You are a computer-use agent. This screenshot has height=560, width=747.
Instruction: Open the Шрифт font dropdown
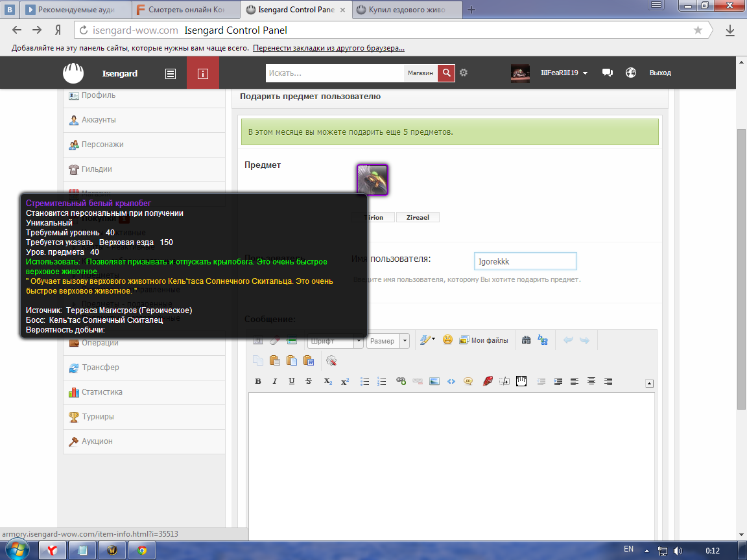point(336,341)
